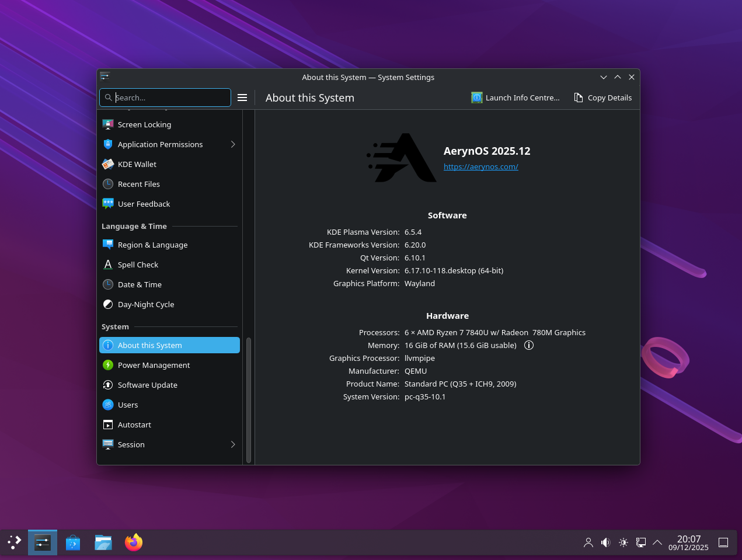Click into the Search settings field
Viewport: 742px width, 560px height.
pyautogui.click(x=169, y=98)
